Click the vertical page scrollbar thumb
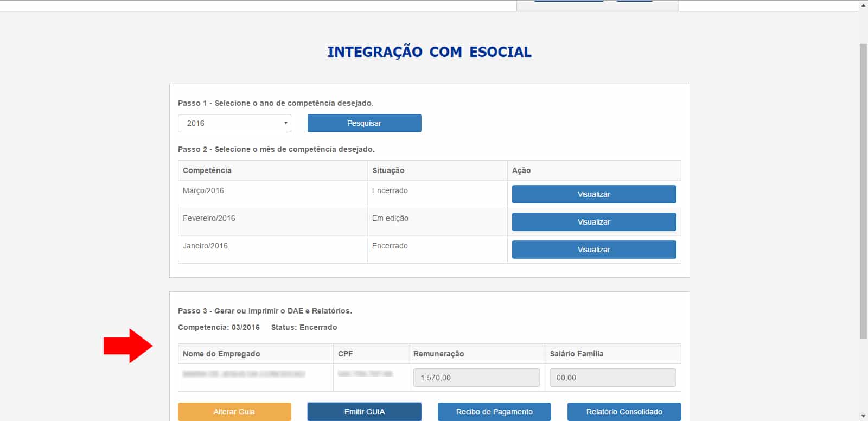 point(863,190)
